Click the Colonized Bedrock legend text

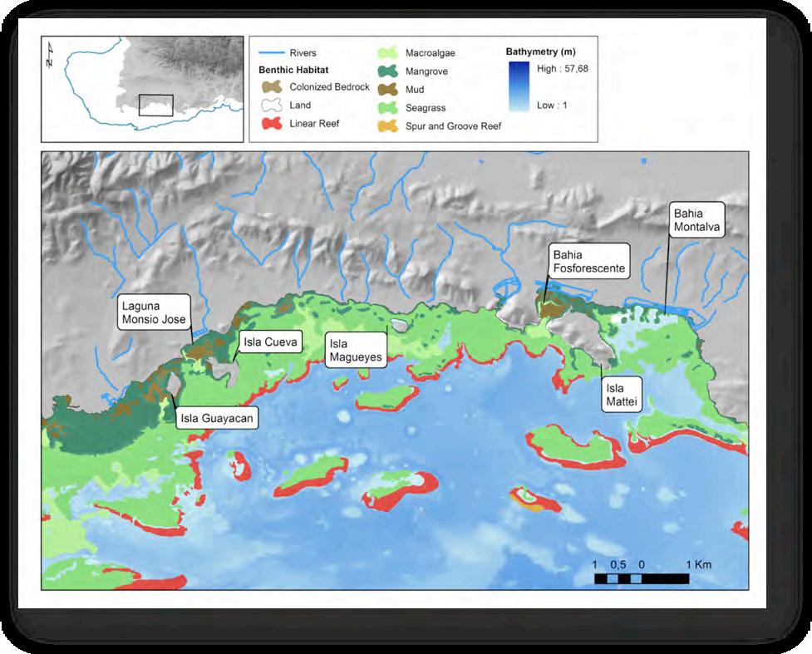329,87
